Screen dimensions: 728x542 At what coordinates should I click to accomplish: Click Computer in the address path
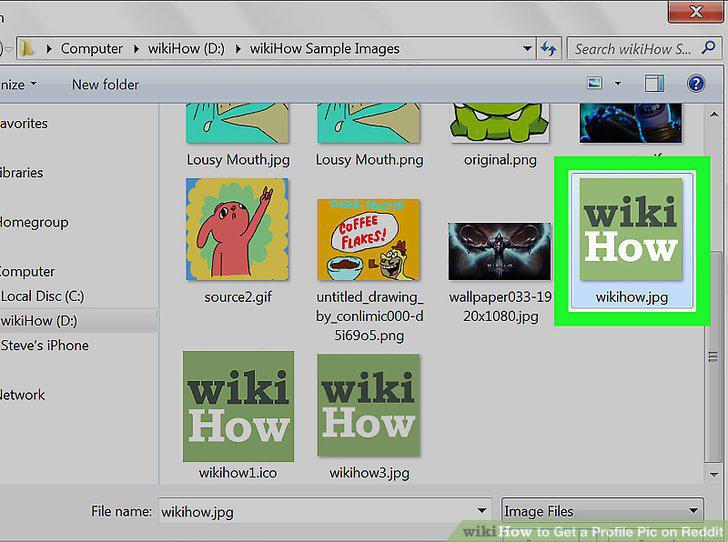tap(91, 49)
